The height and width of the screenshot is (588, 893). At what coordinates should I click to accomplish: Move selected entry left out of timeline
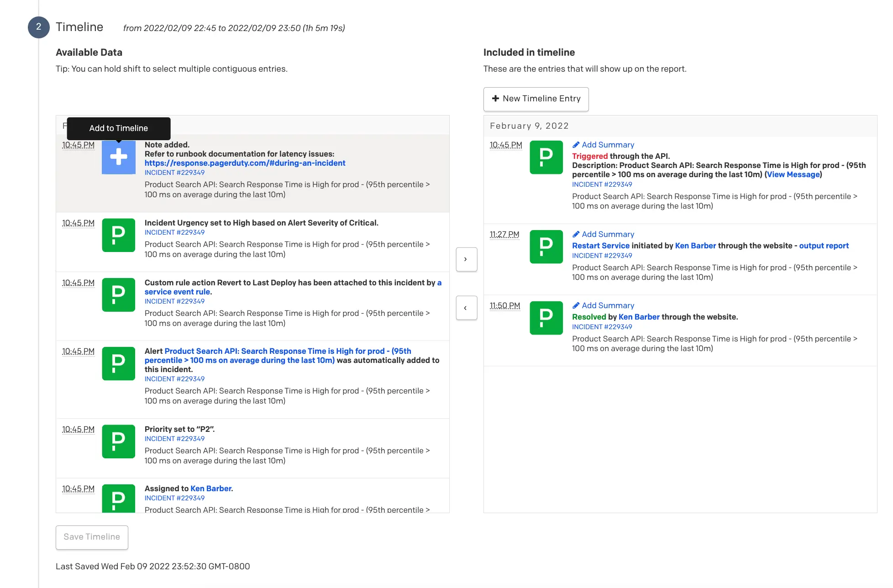466,308
